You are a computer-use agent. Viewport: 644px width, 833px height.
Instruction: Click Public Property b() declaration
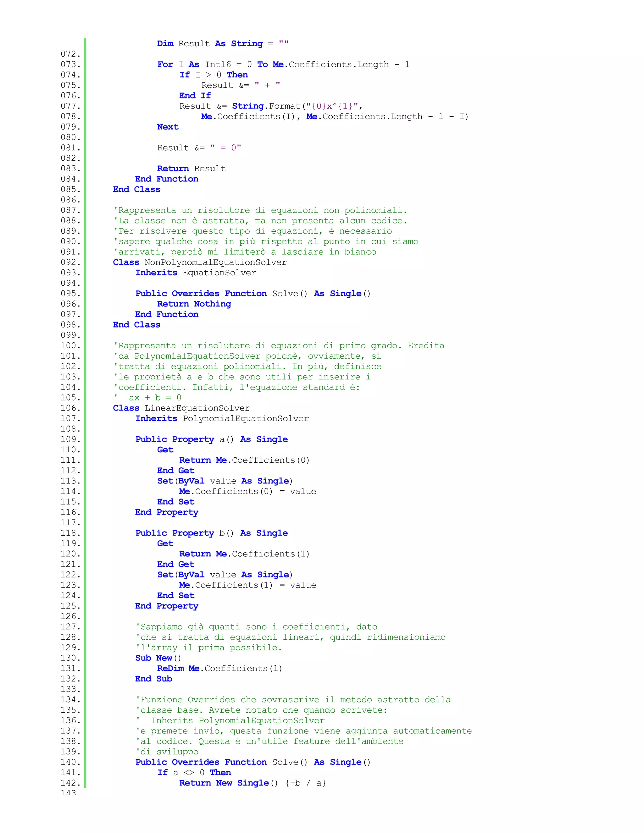(x=211, y=533)
